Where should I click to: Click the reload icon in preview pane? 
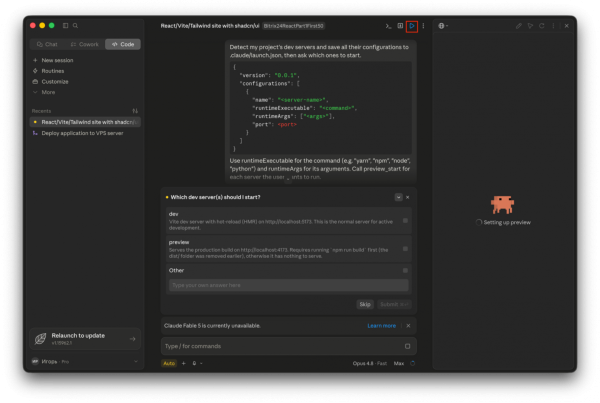point(541,26)
